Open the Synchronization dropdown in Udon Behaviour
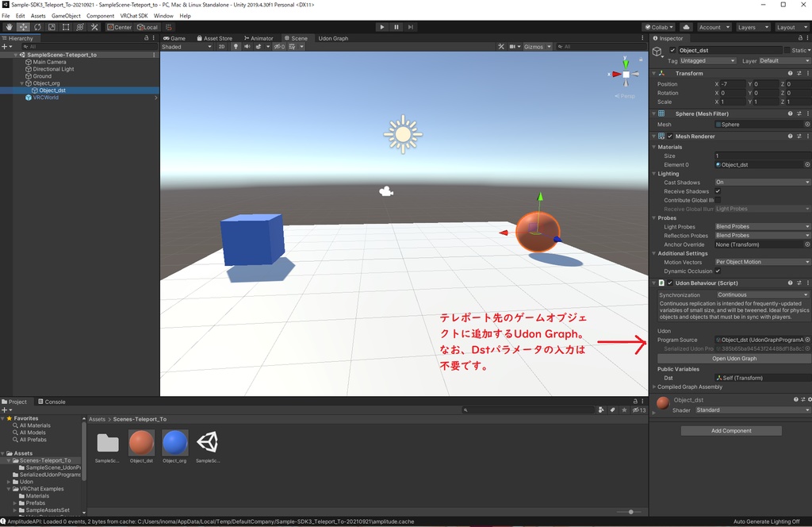The height and width of the screenshot is (527, 812). [x=761, y=294]
